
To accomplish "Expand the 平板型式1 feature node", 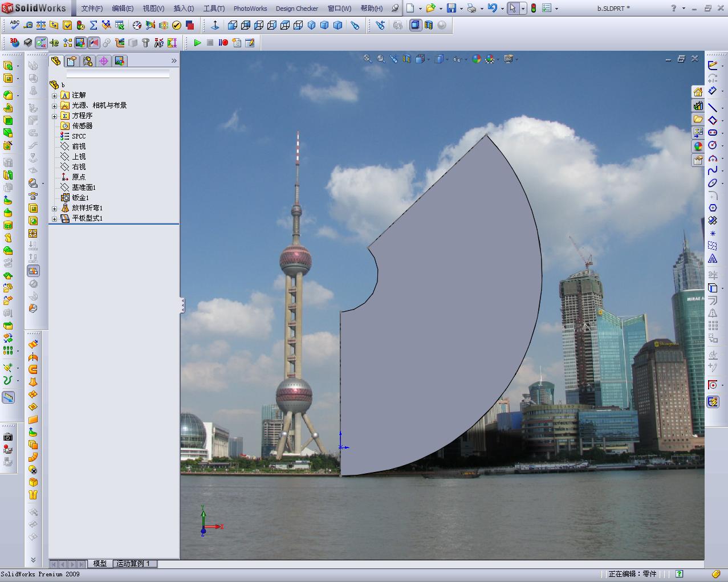I will click(55, 218).
